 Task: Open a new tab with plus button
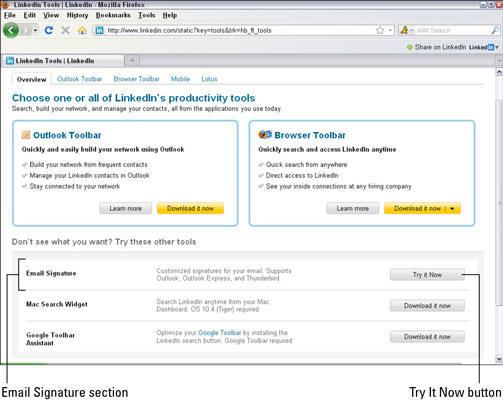tap(132, 61)
